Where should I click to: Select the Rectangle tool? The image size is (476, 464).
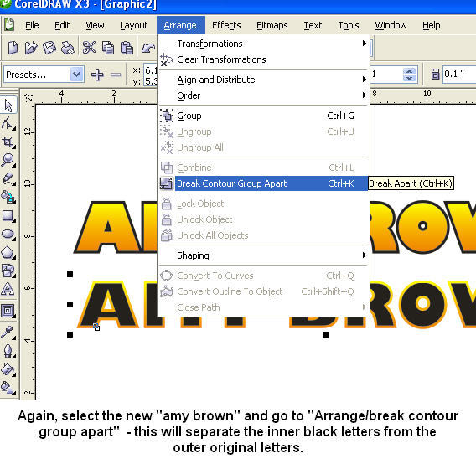coord(8,216)
